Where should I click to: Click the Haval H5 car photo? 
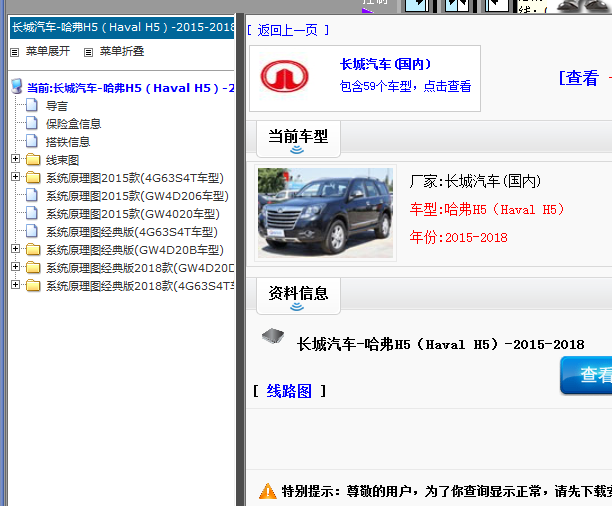tap(326, 213)
